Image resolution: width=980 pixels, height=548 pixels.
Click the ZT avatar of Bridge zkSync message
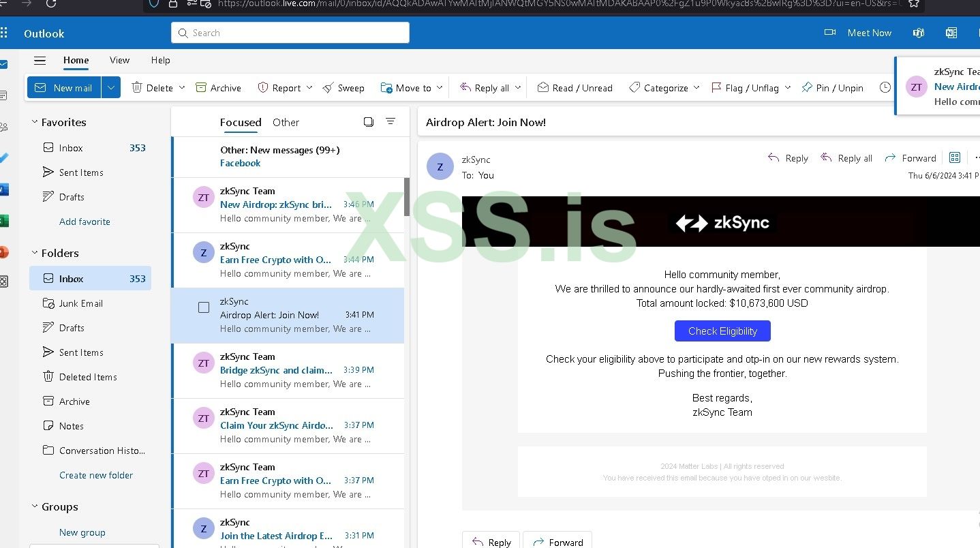204,363
